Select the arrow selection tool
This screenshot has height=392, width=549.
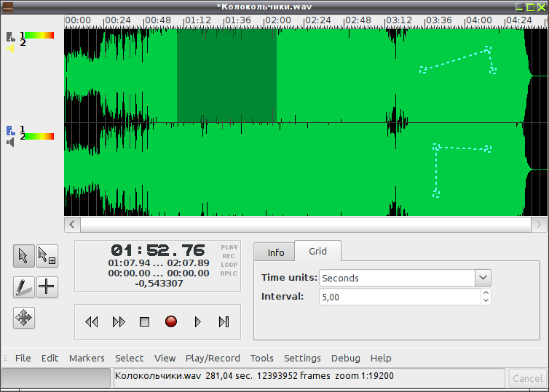(24, 256)
